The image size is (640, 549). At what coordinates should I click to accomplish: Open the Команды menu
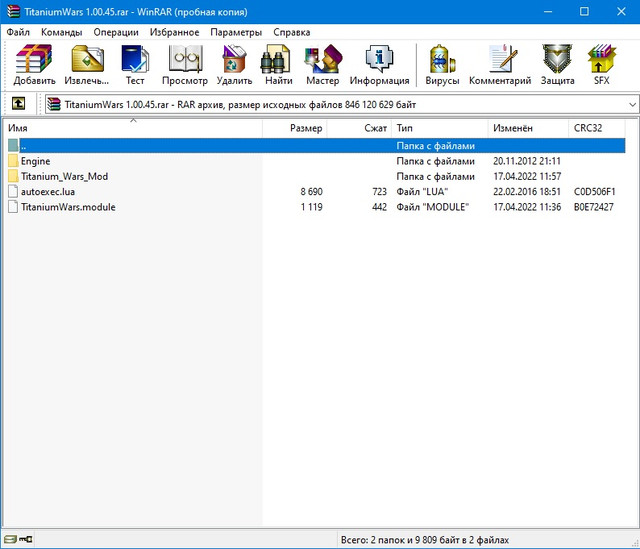pyautogui.click(x=62, y=32)
